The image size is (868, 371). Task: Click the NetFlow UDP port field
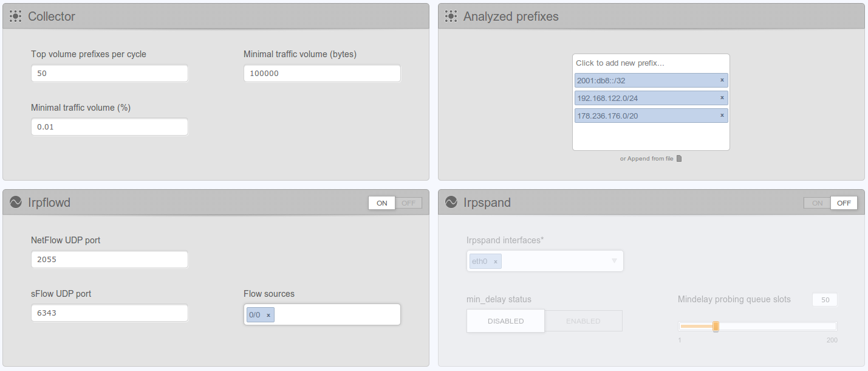tap(109, 260)
